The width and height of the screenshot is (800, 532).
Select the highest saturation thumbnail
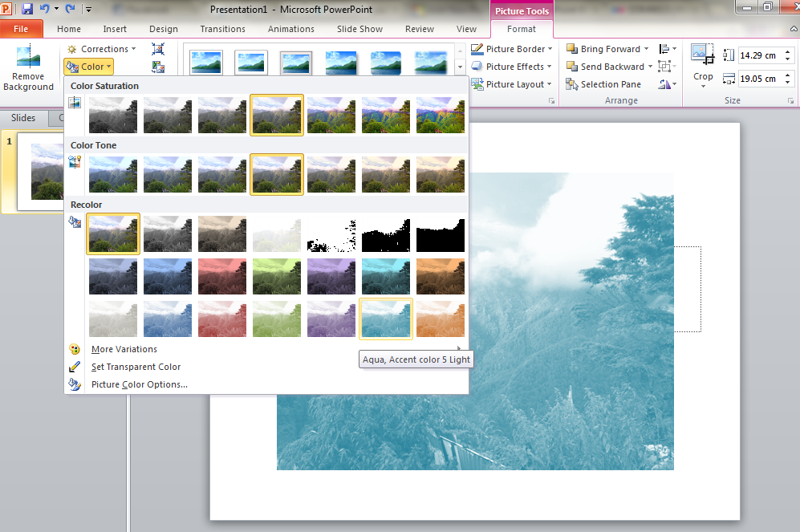click(x=441, y=116)
